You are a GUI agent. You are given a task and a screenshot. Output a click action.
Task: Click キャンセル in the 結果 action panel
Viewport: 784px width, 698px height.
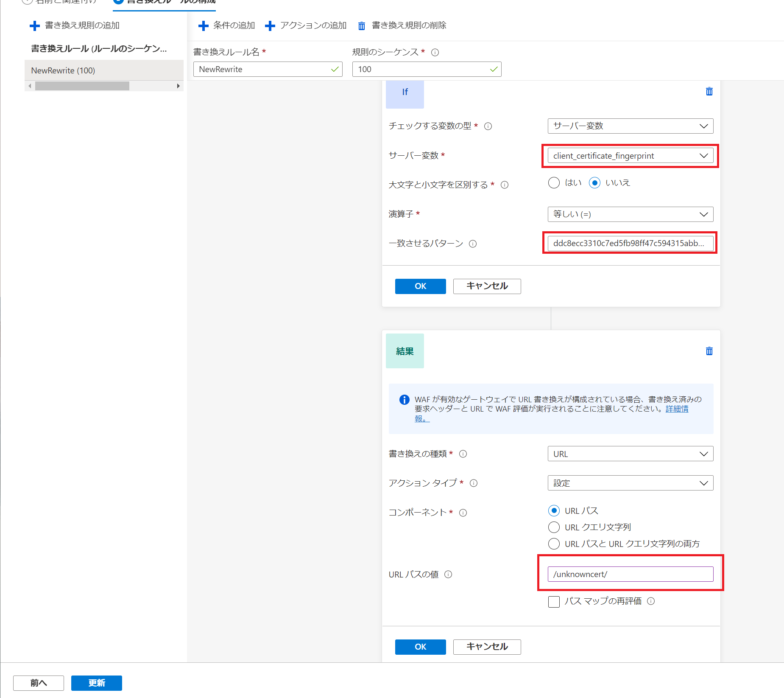pos(487,647)
